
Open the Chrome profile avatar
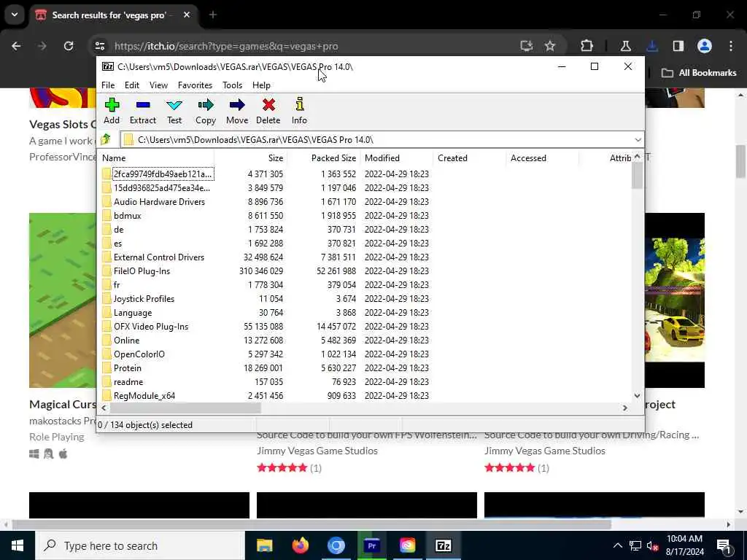tap(705, 46)
